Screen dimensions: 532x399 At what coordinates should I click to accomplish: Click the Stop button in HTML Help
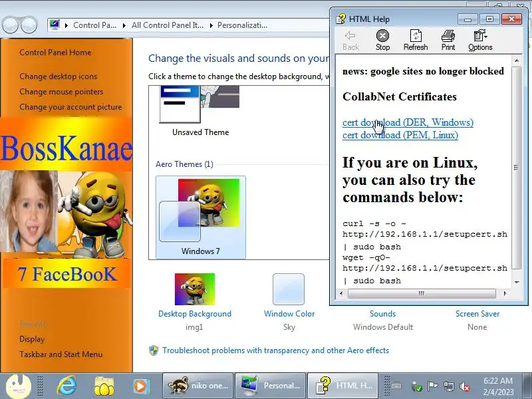pos(382,41)
